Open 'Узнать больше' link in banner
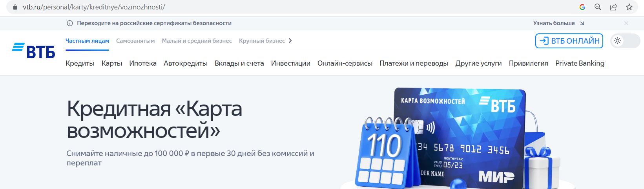This screenshot has width=644, height=189. pyautogui.click(x=558, y=23)
